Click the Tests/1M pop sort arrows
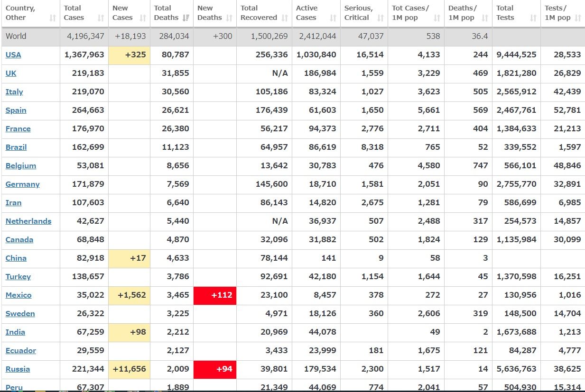Image resolution: width=585 pixels, height=392 pixels. pos(577,18)
